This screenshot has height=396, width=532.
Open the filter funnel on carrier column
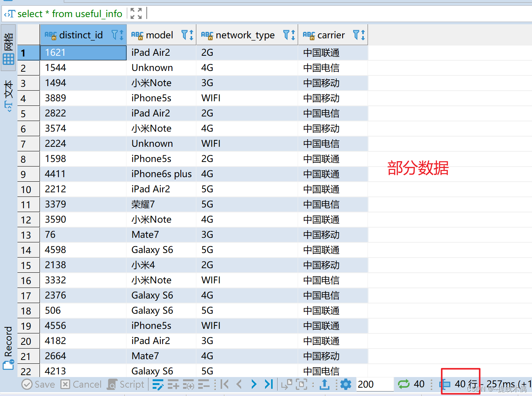click(x=356, y=35)
